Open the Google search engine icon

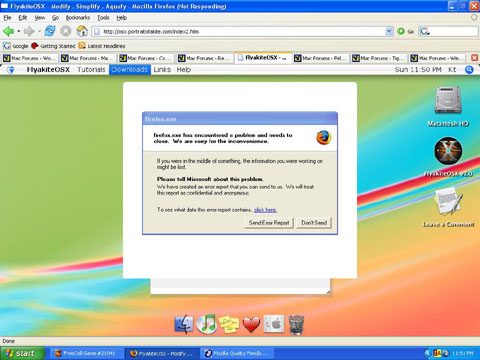coord(424,31)
